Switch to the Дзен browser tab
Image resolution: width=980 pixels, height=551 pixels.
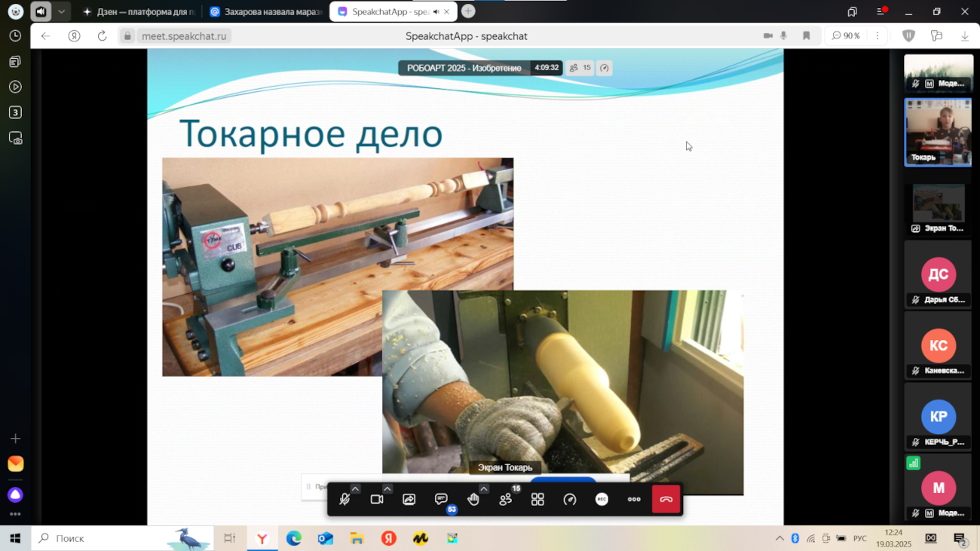tap(139, 12)
